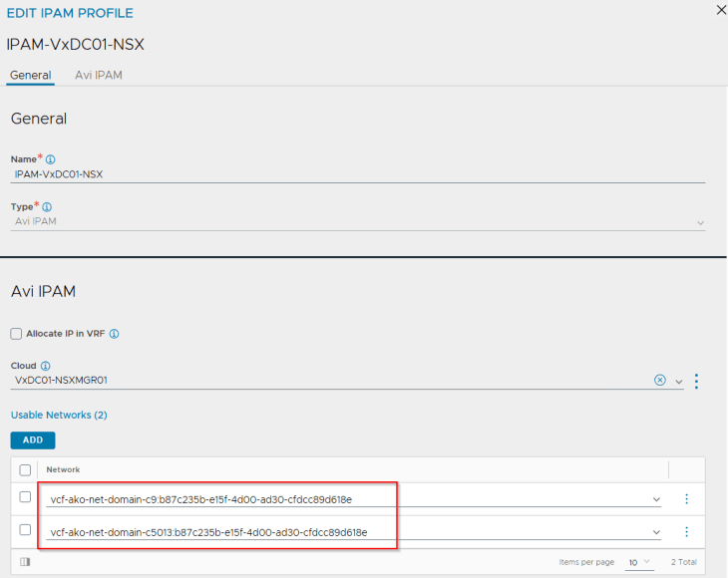Open row actions menu for vcf-ako-net-domain-c9 network
Viewport: 728px width, 578px height.
click(x=686, y=499)
